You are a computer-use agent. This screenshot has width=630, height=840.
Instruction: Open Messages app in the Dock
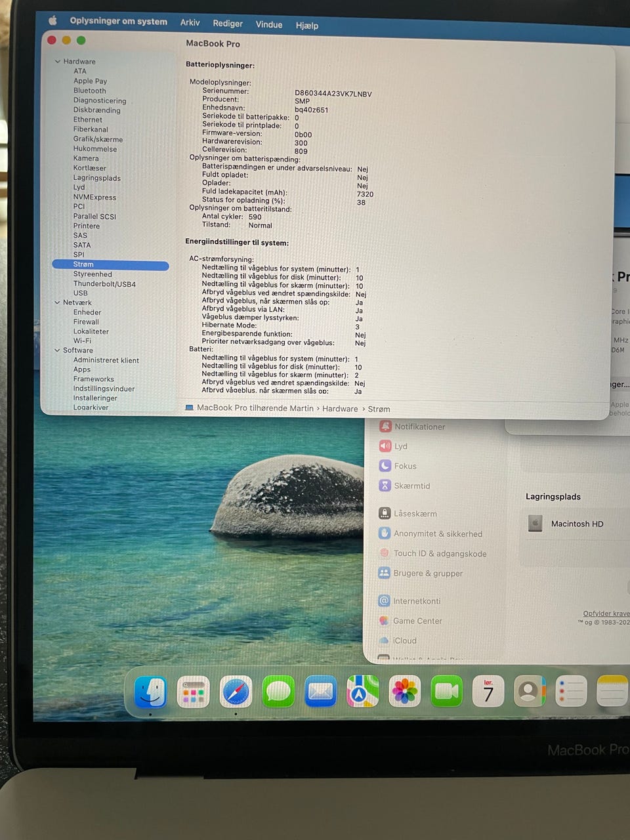278,692
